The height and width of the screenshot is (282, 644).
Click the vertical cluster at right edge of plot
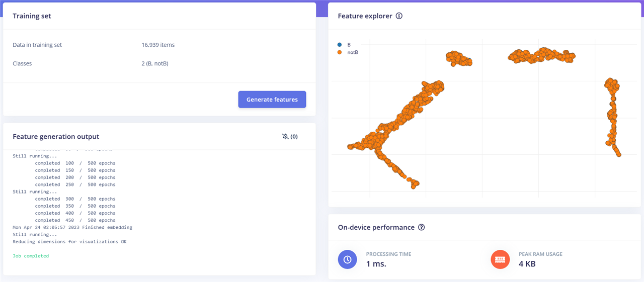(612, 115)
